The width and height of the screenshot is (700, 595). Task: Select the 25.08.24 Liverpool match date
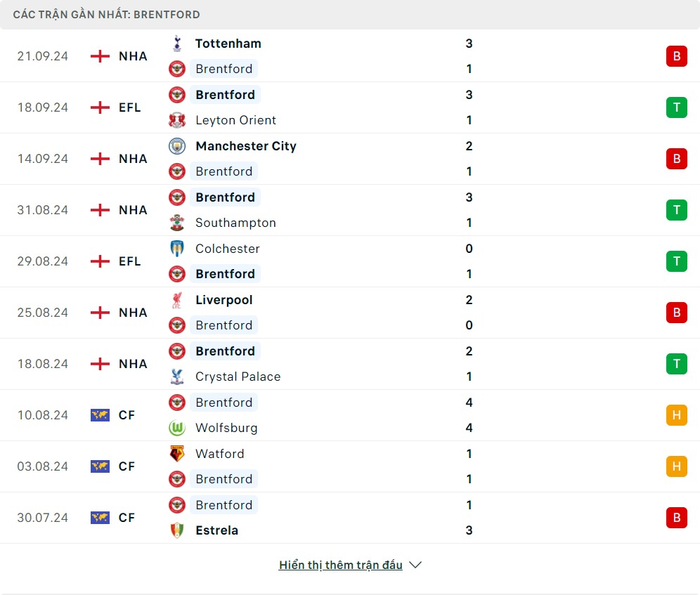43,313
